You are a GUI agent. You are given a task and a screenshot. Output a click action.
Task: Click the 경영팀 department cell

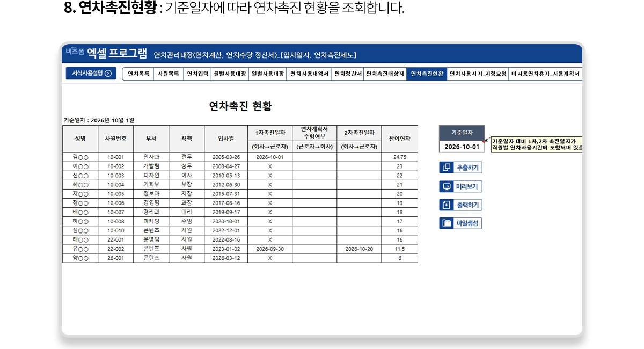pos(151,203)
